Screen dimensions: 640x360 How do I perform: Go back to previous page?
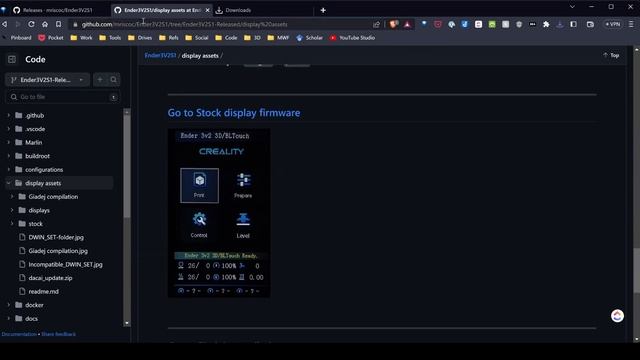click(4, 24)
